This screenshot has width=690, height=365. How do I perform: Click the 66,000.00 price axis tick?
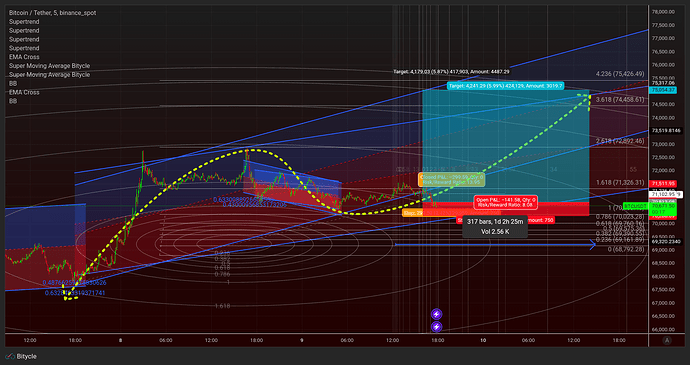pyautogui.click(x=664, y=329)
